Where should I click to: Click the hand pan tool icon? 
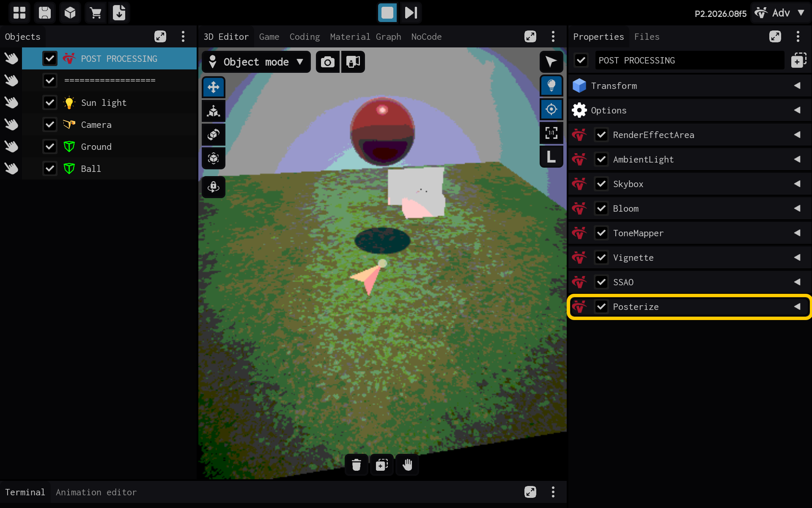[x=407, y=465]
